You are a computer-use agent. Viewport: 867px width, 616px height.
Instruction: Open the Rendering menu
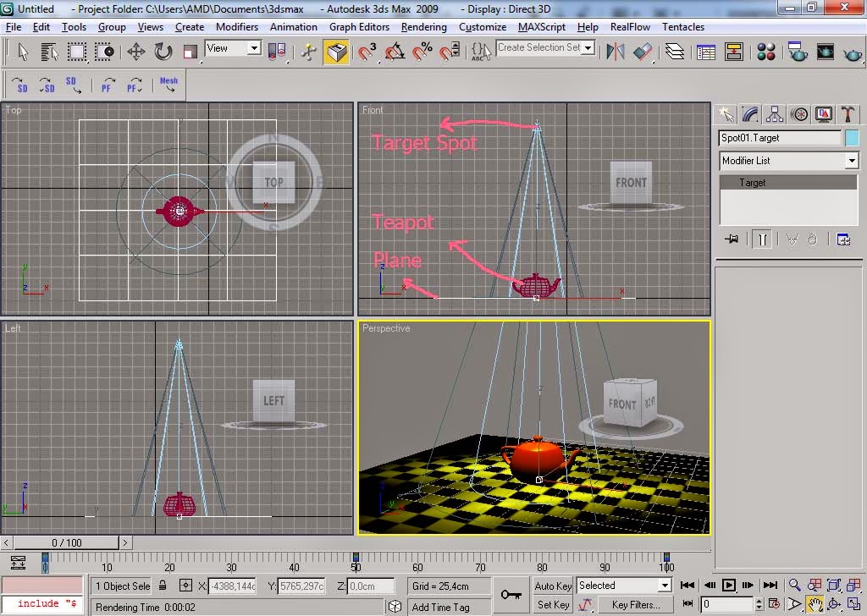(x=423, y=26)
